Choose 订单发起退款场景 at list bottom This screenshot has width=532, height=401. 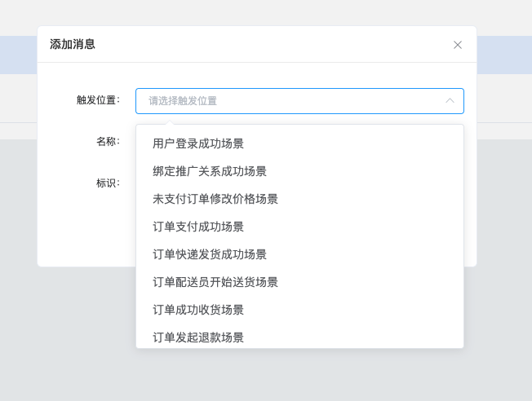click(299, 337)
